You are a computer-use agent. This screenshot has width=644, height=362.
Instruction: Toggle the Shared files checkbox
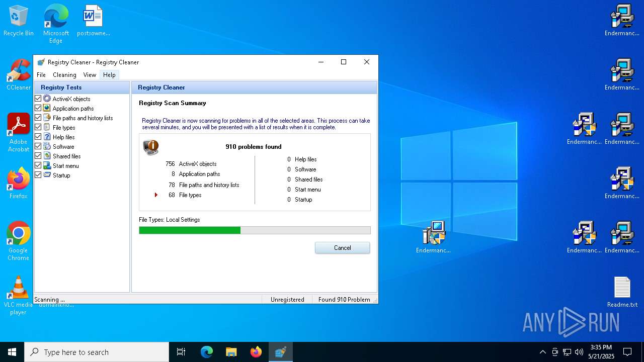click(x=38, y=156)
